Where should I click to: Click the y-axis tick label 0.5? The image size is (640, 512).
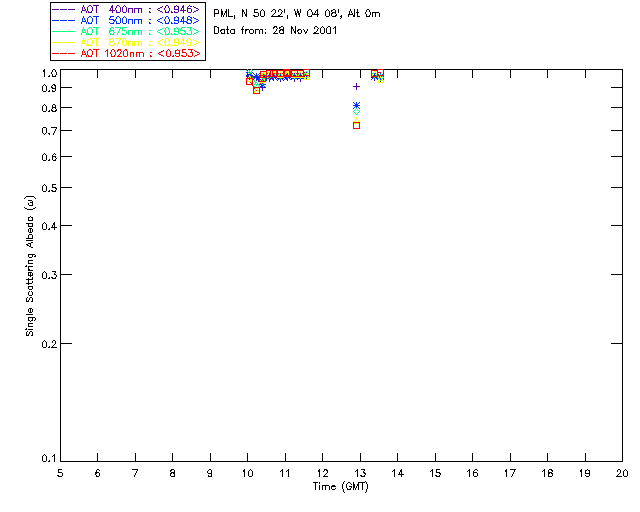tap(49, 188)
